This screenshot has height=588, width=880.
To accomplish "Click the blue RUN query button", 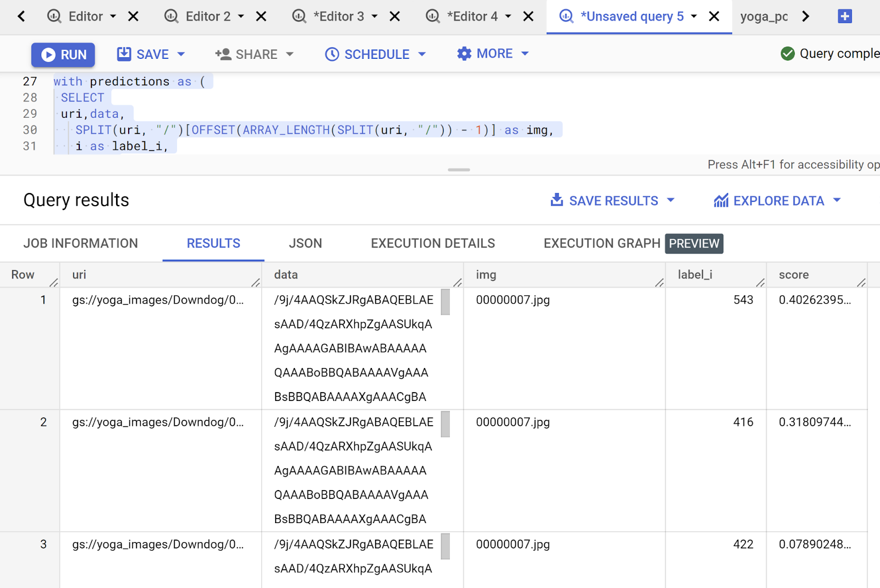I will click(63, 54).
